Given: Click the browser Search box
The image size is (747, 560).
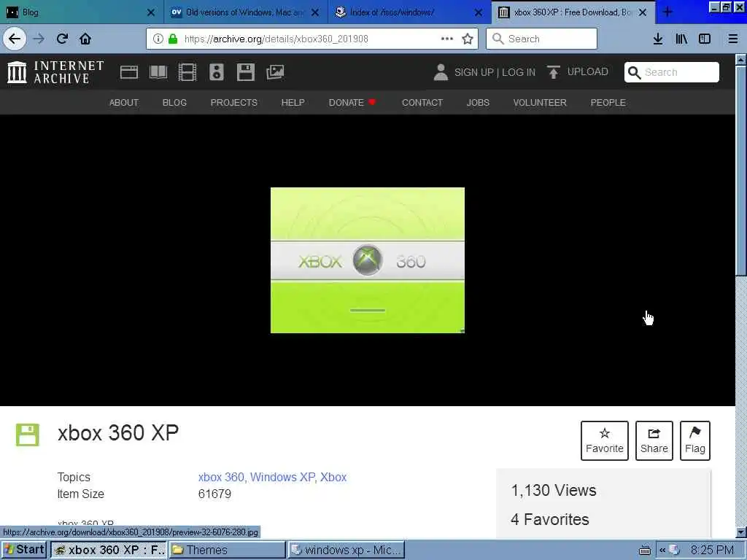Looking at the screenshot, I should click(542, 39).
